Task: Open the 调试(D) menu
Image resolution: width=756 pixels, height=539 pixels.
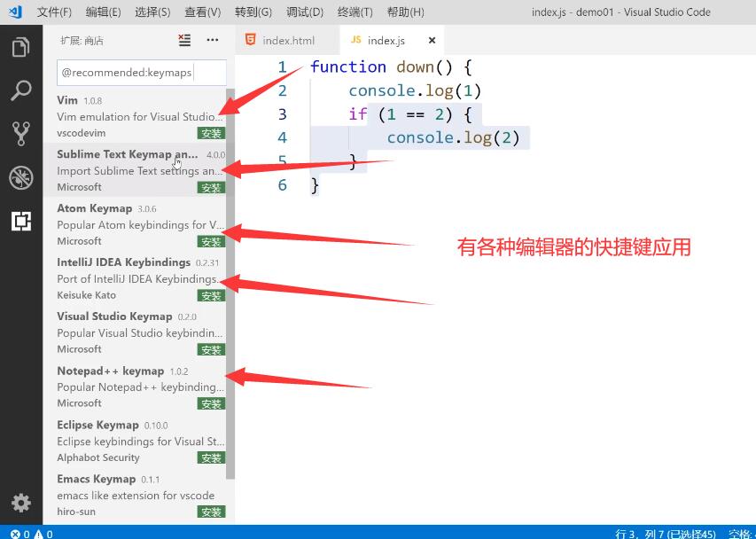Action: pyautogui.click(x=304, y=12)
